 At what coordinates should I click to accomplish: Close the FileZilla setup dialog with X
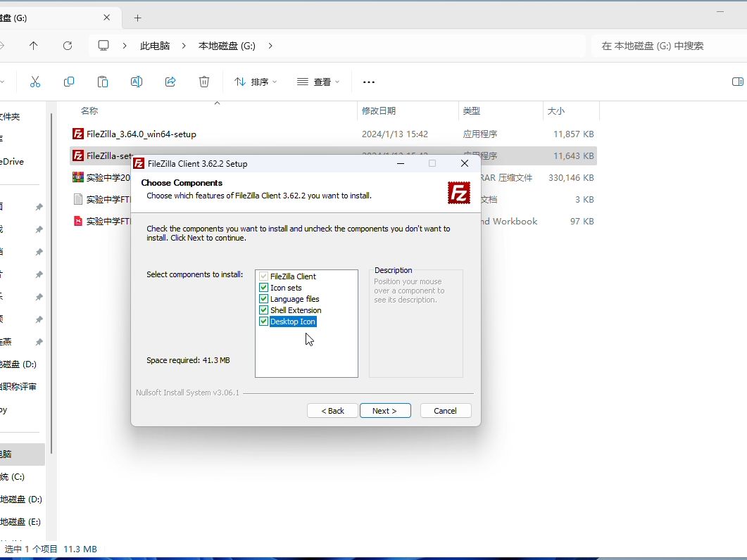tap(465, 163)
